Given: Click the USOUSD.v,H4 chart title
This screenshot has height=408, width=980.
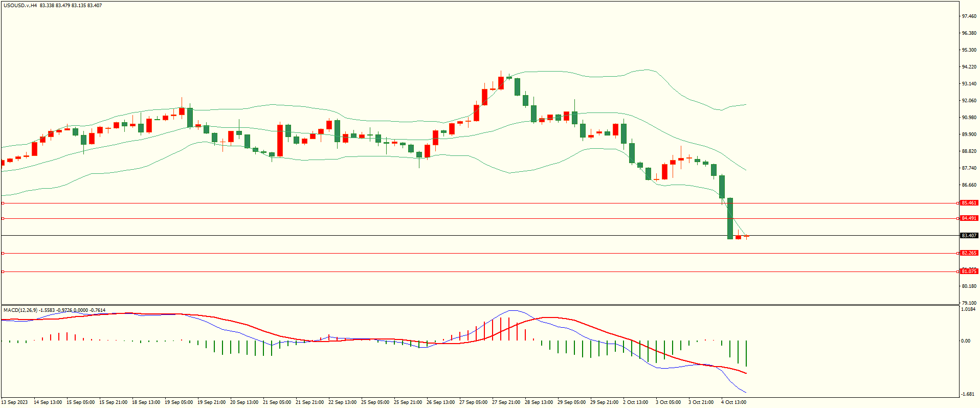Looking at the screenshot, I should 20,6.
